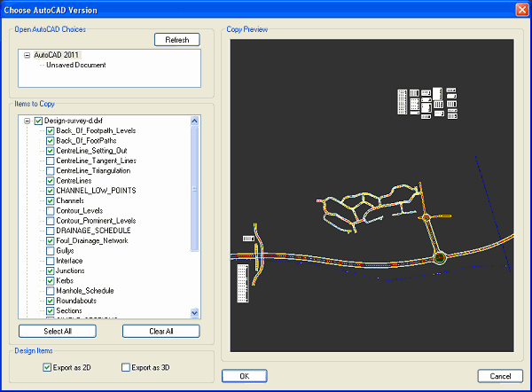
Task: Close the Choose AutoCAD Version dialog
Action: pos(522,10)
